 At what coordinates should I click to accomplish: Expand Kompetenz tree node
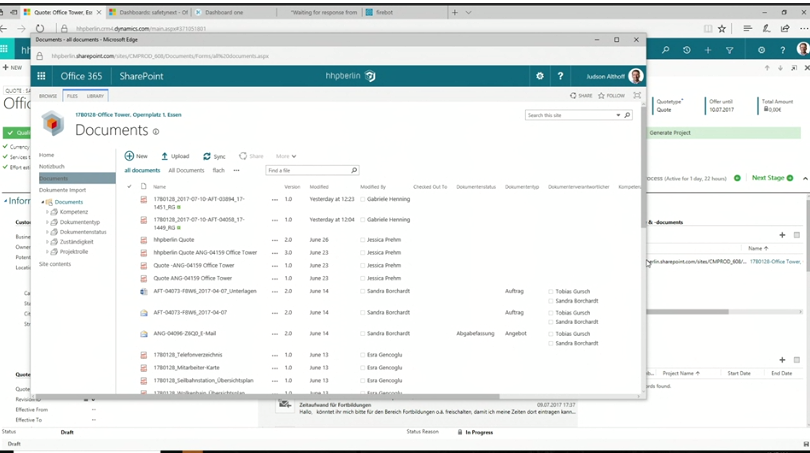47,212
